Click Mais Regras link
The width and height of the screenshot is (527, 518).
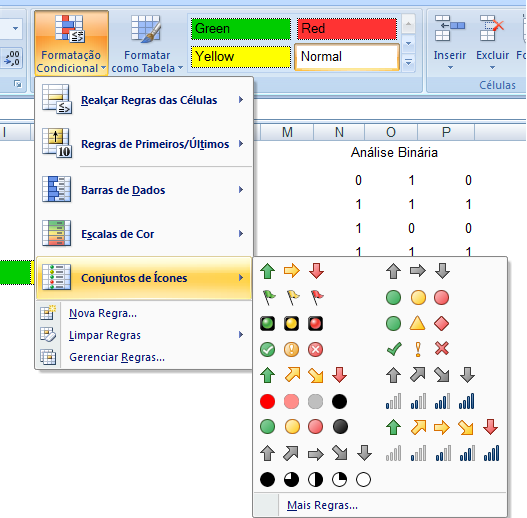pos(322,505)
